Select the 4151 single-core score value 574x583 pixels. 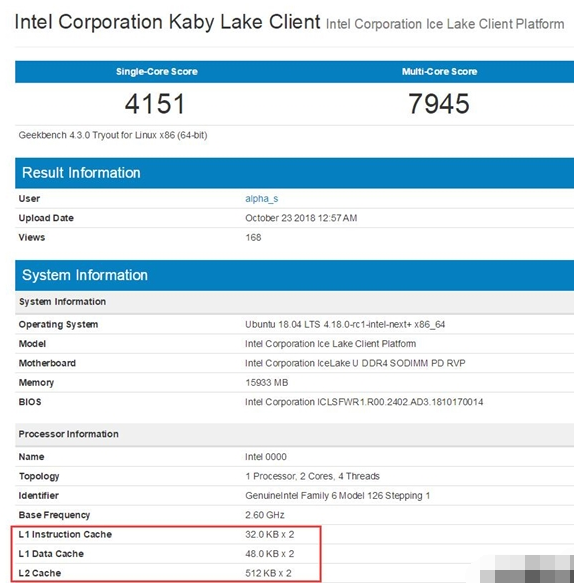pyautogui.click(x=155, y=104)
